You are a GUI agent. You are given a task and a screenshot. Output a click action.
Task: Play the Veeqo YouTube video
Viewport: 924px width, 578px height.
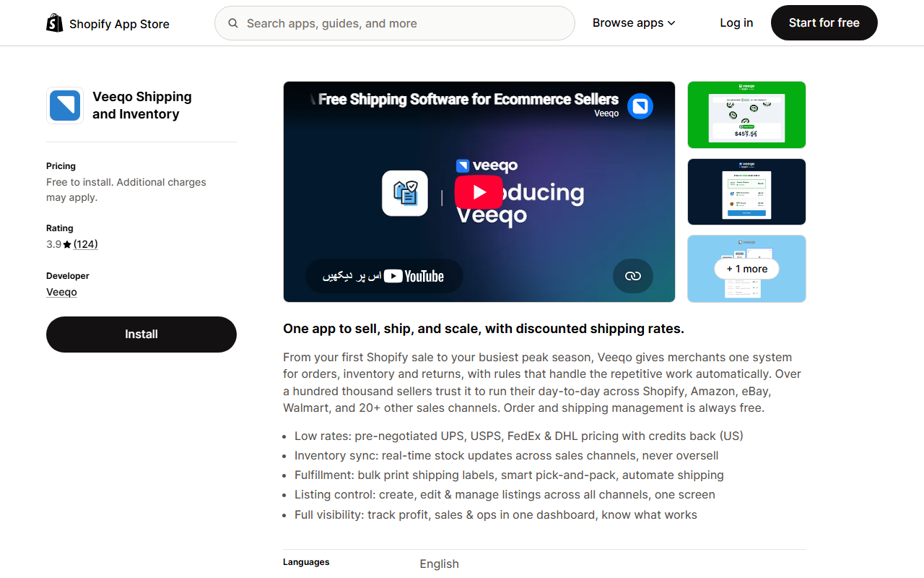tap(479, 192)
